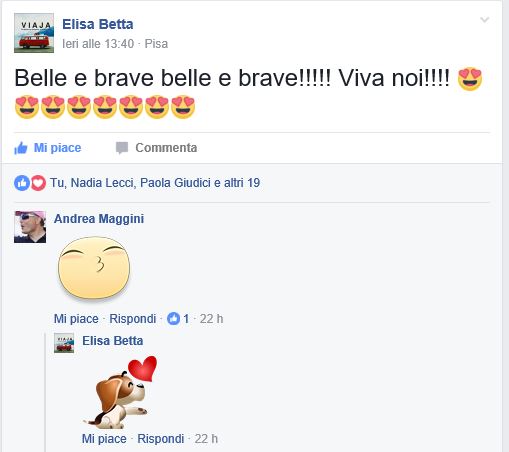Like Andrea Maggini's comment via Mi piace
This screenshot has width=509, height=452.
coord(76,319)
